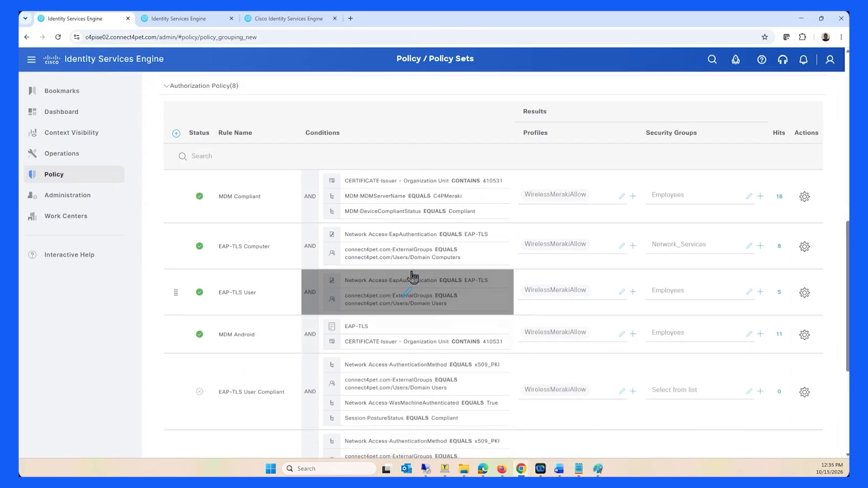Enable the disabled EAP-TLS User Compliant rule

199,391
